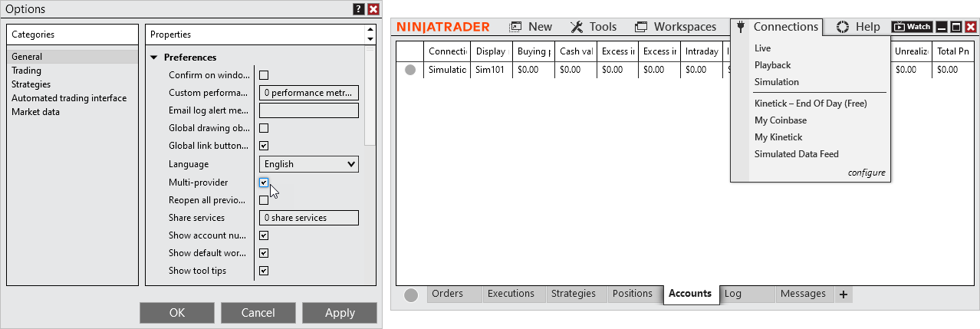Click Properties vertical scrollbar

(x=370, y=96)
